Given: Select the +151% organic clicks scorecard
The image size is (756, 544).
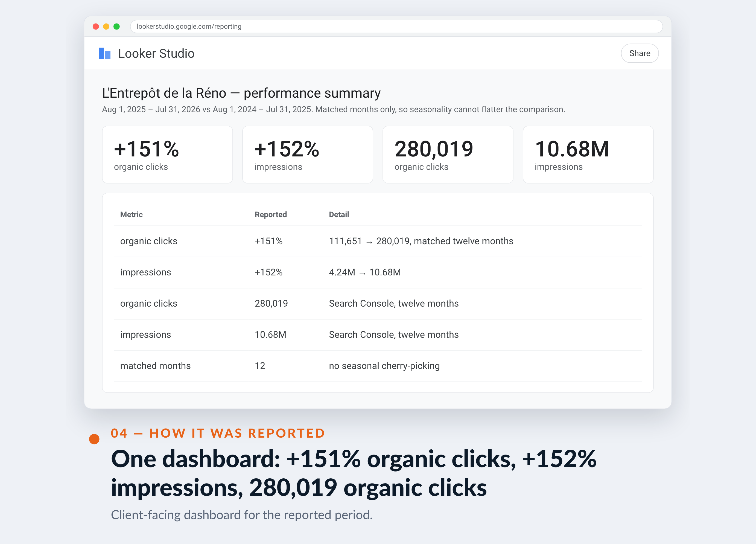Looking at the screenshot, I should click(x=167, y=155).
